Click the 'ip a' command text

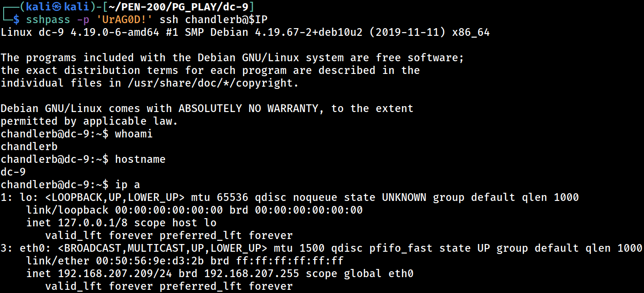(128, 185)
